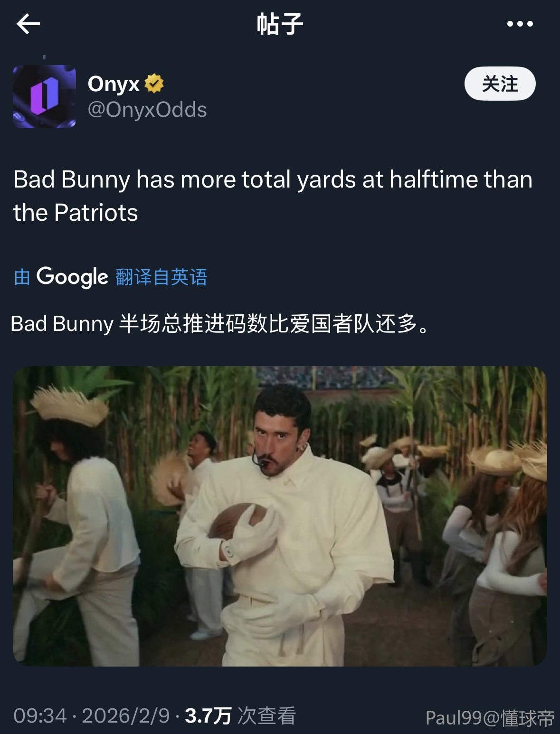The height and width of the screenshot is (734, 560).
Task: Tap the back arrow at top
Action: pos(28,24)
